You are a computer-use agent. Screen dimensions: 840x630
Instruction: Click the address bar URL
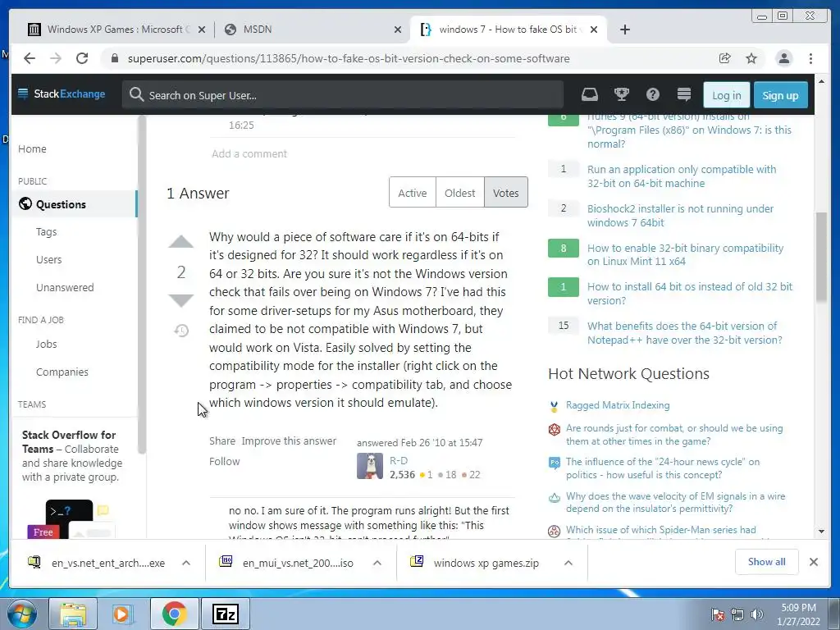pos(349,58)
